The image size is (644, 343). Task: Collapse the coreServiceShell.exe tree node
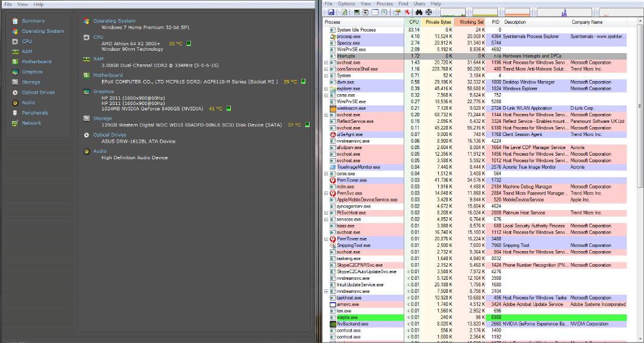coord(327,69)
